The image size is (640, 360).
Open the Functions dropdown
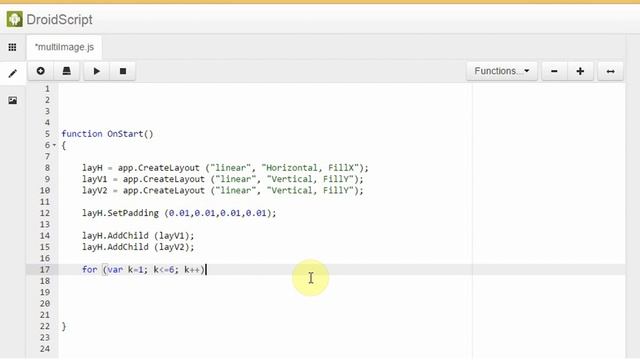click(502, 71)
